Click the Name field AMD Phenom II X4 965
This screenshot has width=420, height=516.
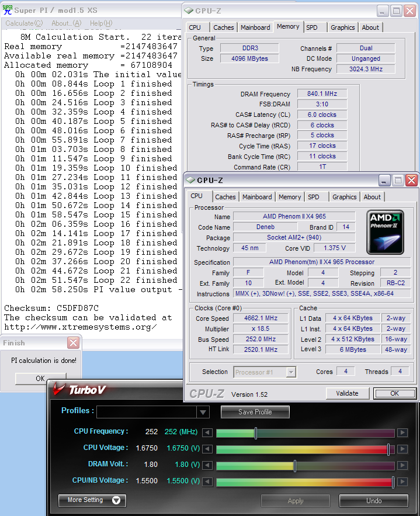[x=294, y=216]
